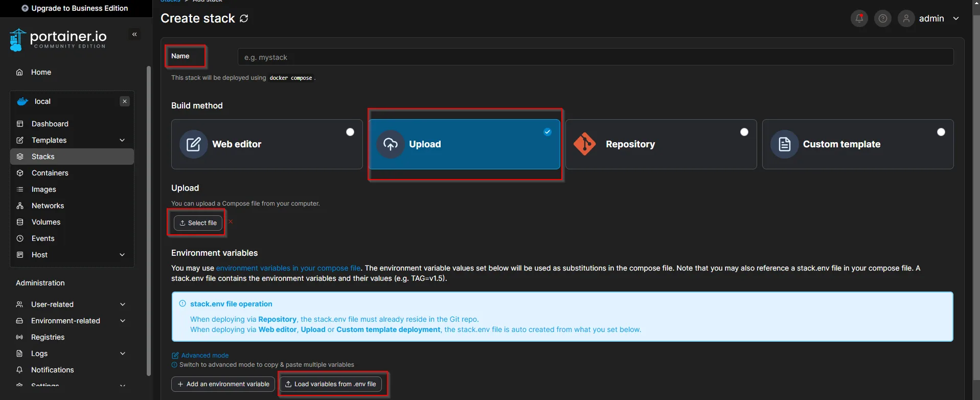Click the Docker whale icon beside local
The width and height of the screenshot is (980, 400).
(22, 101)
